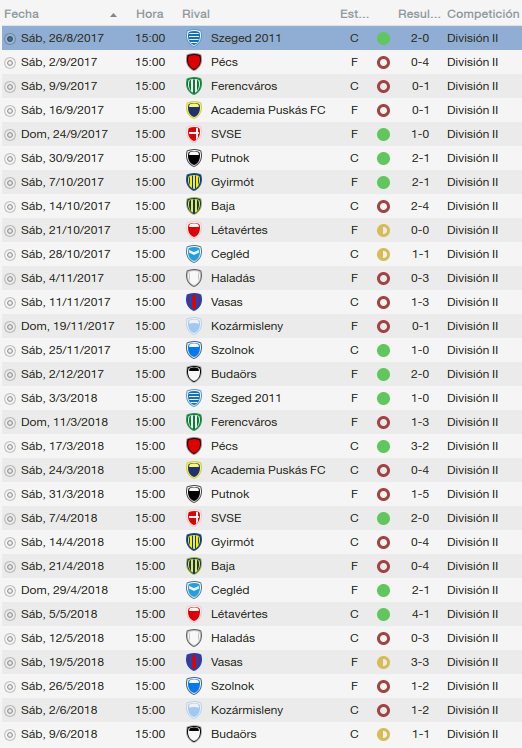522x748 pixels.
Task: Open the 1-1 result against Budaörs 9/6/2018
Action: tap(420, 734)
